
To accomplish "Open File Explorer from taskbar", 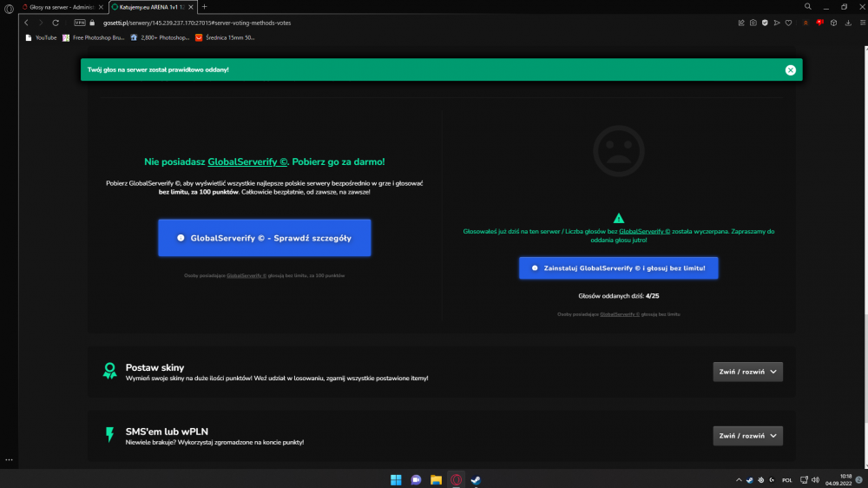I will pyautogui.click(x=437, y=479).
